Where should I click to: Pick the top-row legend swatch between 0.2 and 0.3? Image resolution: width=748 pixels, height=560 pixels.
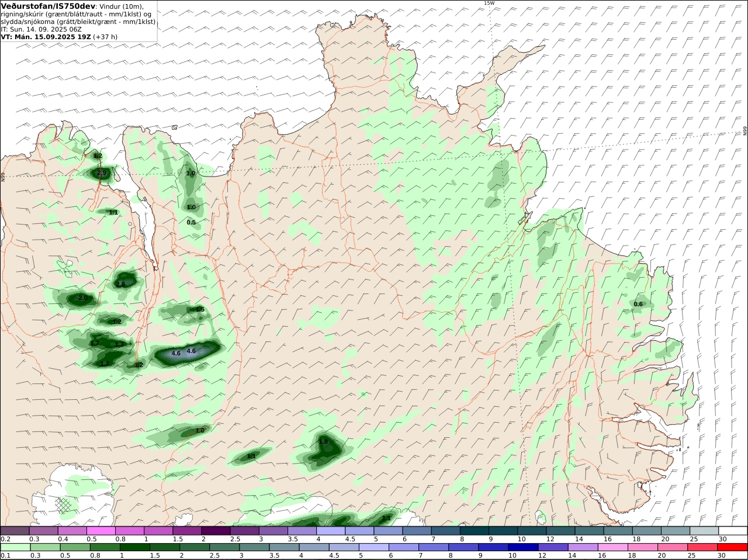(15, 530)
